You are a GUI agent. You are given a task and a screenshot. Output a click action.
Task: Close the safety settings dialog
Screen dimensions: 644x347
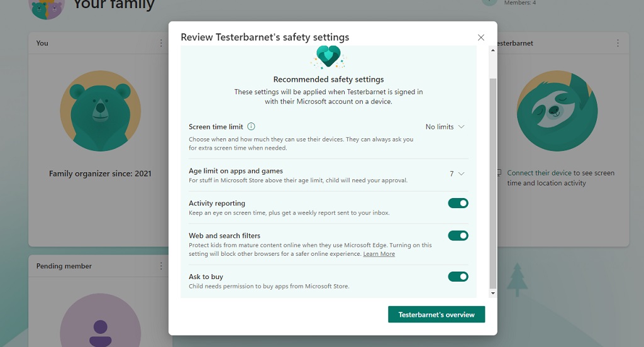[481, 37]
